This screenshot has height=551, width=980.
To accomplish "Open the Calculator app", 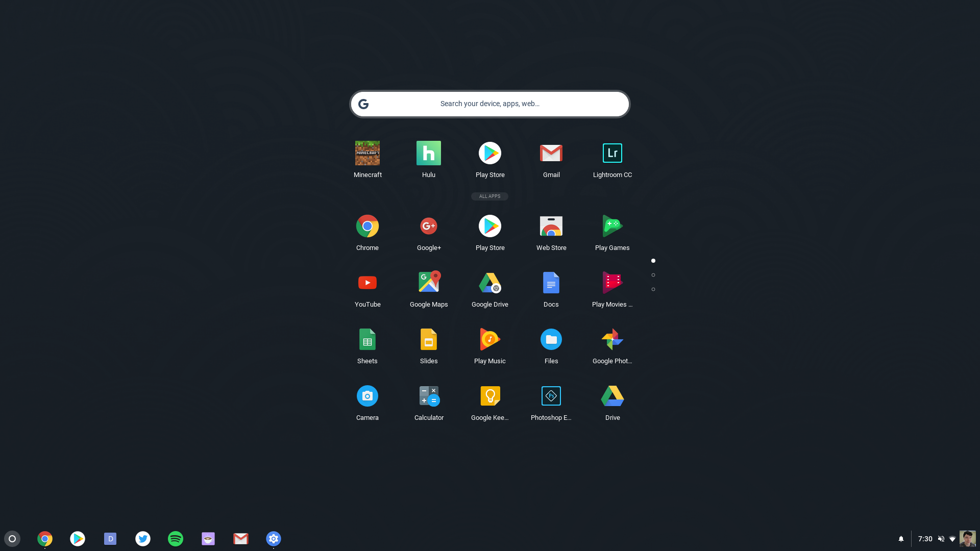I will tap(429, 396).
